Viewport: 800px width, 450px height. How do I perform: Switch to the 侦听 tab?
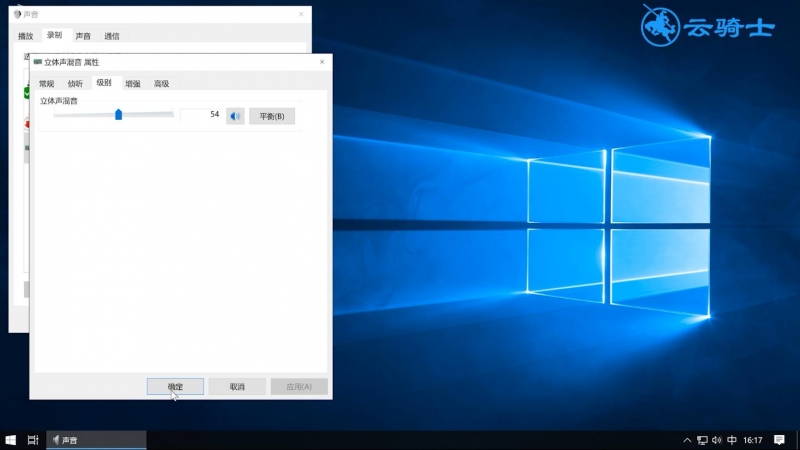coord(75,83)
